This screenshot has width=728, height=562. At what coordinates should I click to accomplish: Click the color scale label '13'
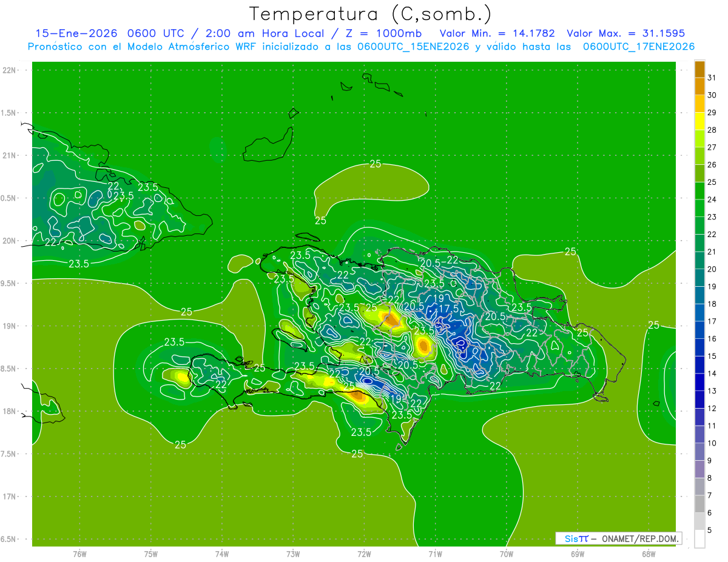click(x=712, y=391)
